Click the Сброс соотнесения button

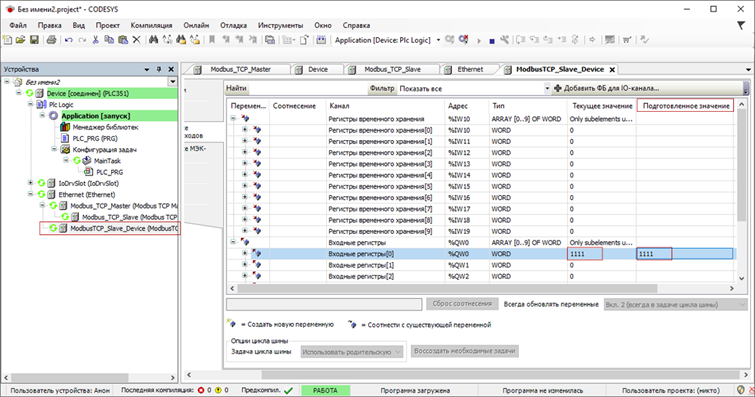tap(462, 304)
